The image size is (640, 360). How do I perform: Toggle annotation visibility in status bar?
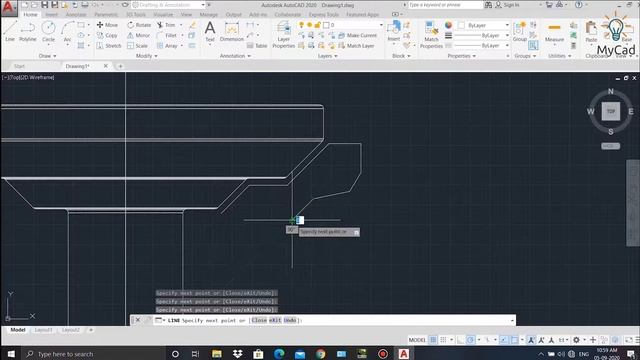click(531, 340)
